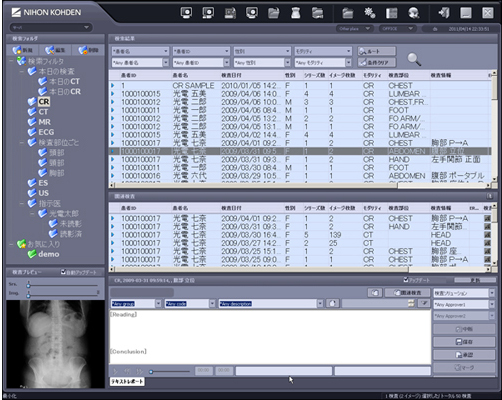Image resolution: width=502 pixels, height=400 pixels.
Task: Click the first monitor viewer icon in toolbar
Action: pyautogui.click(x=186, y=13)
